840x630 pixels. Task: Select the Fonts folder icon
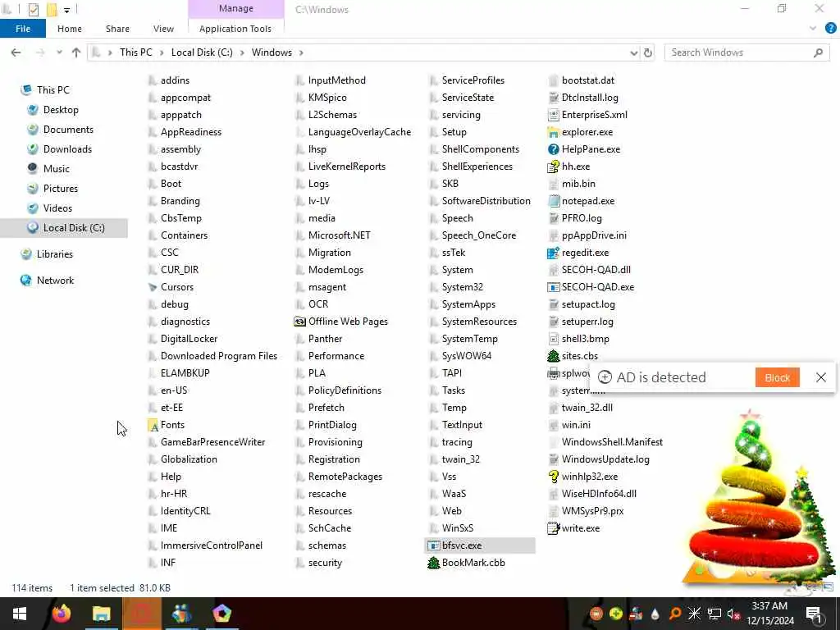click(153, 425)
